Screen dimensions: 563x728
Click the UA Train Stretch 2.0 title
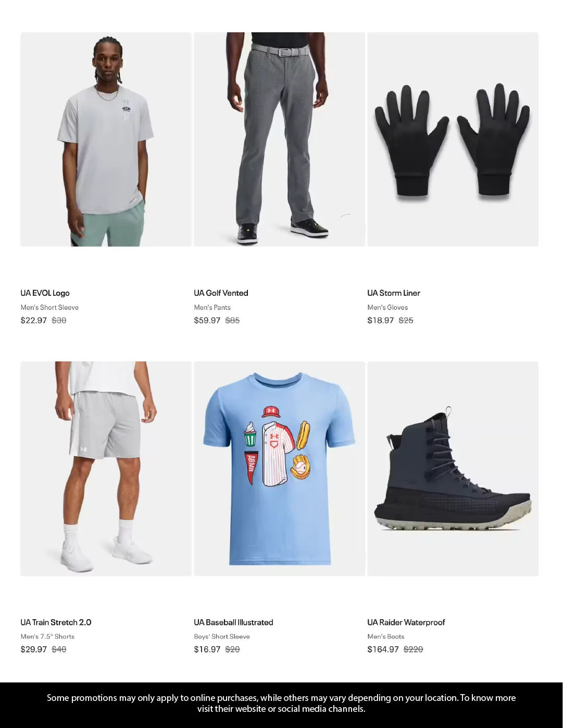56,622
